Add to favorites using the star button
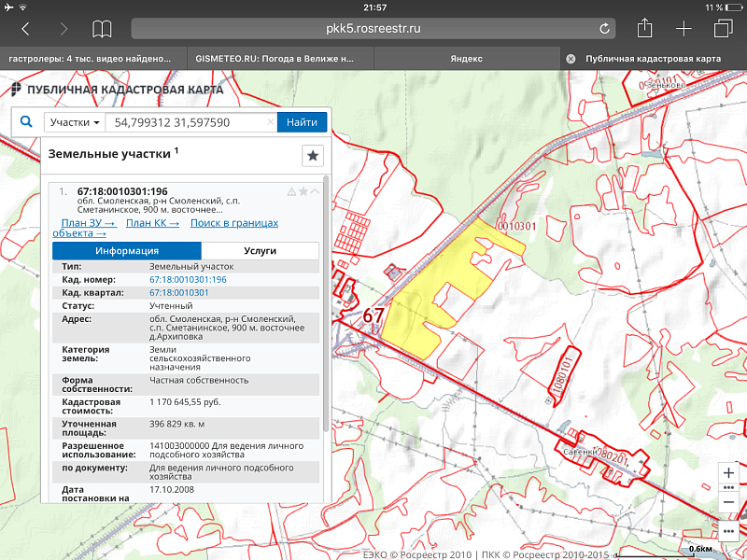 click(x=313, y=156)
